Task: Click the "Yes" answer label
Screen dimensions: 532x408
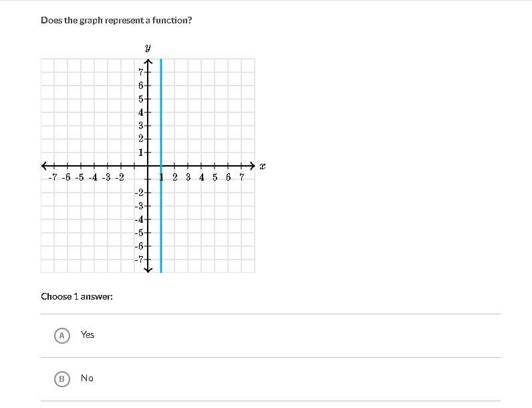Action: click(x=88, y=334)
